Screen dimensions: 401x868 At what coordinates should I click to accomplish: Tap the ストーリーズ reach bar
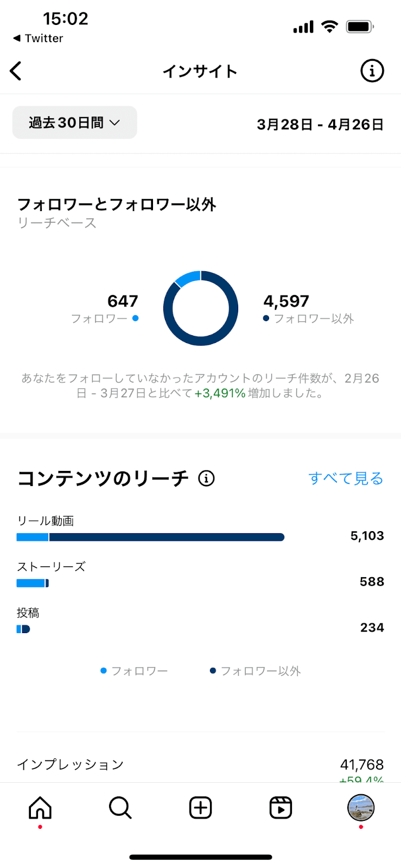point(33,583)
